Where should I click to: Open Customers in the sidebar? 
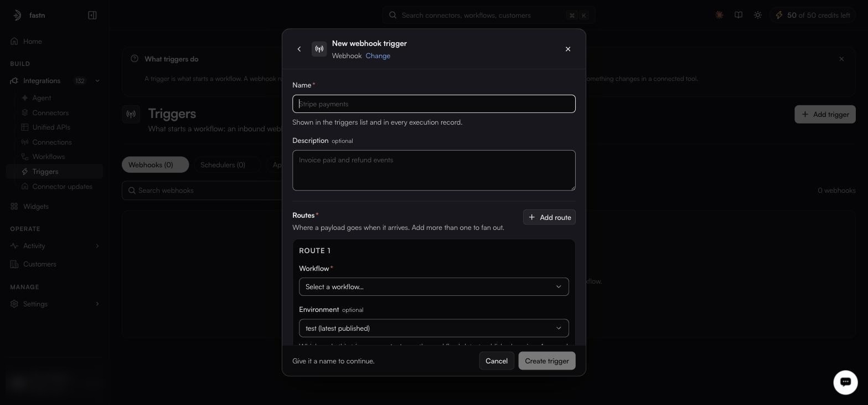coord(54,264)
